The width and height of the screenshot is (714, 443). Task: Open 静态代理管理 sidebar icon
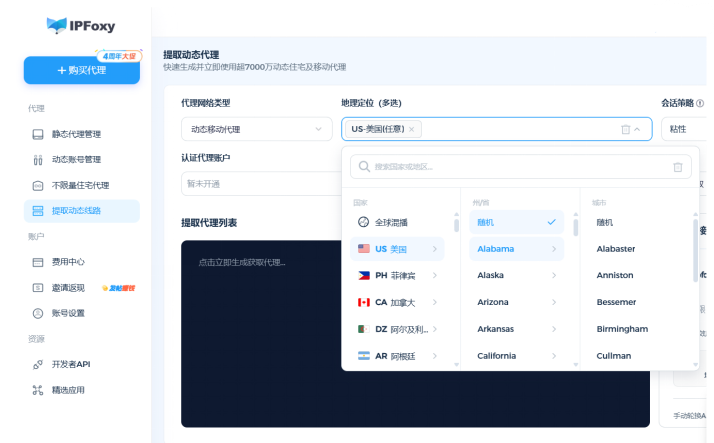(38, 134)
